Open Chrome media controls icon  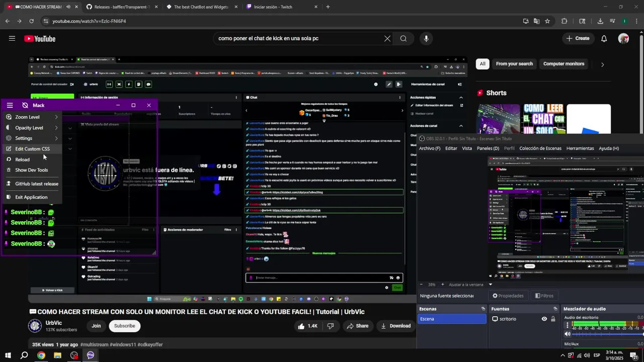[x=612, y=21]
